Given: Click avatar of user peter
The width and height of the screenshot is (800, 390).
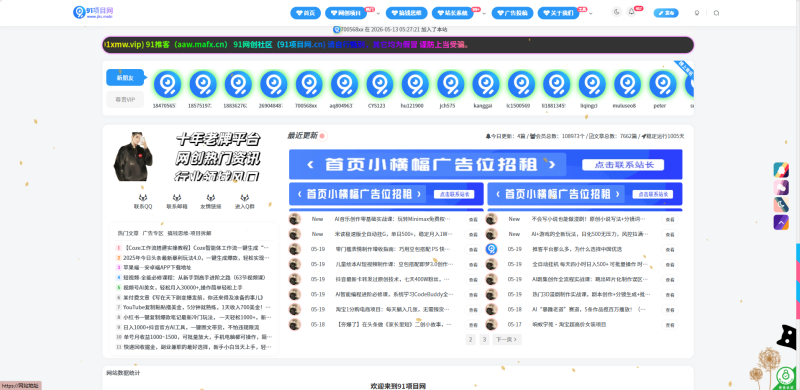Looking at the screenshot, I should point(663,84).
